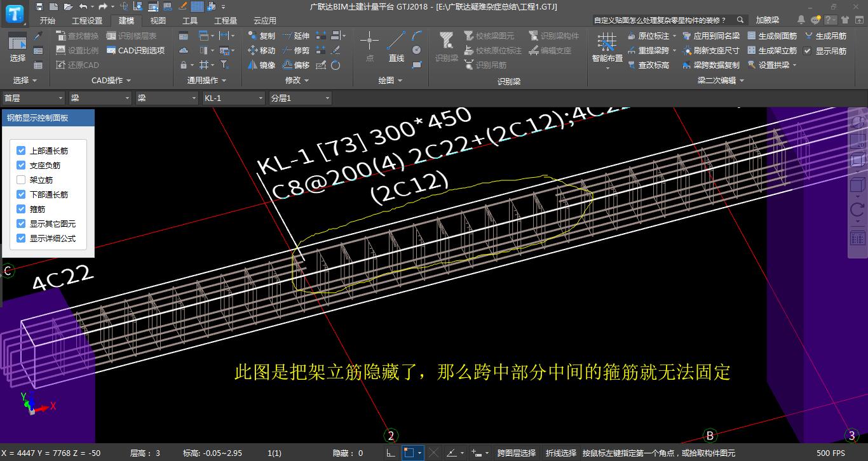Toggle 显示吊筋 checkbox in ribbon

[x=808, y=51]
